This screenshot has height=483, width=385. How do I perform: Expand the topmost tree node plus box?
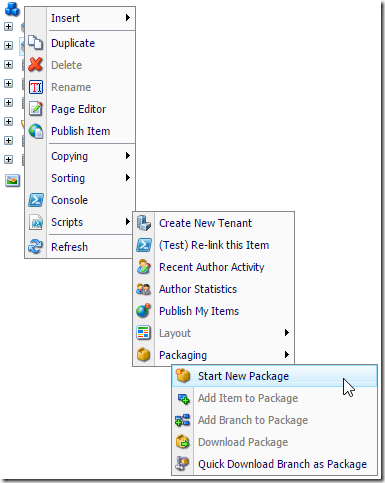[x=8, y=26]
